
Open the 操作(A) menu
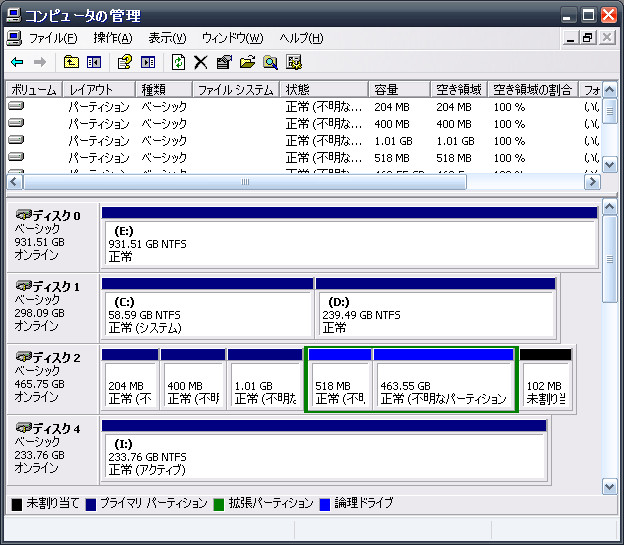coord(113,38)
